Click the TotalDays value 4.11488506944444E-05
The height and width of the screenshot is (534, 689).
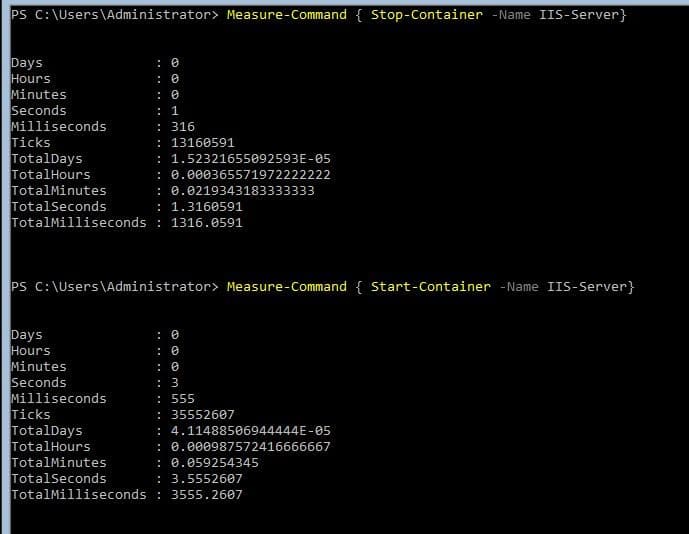(251, 431)
